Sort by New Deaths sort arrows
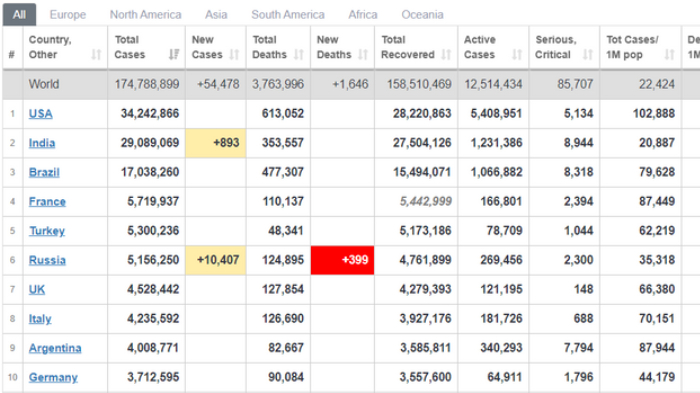700x393 pixels. 363,54
